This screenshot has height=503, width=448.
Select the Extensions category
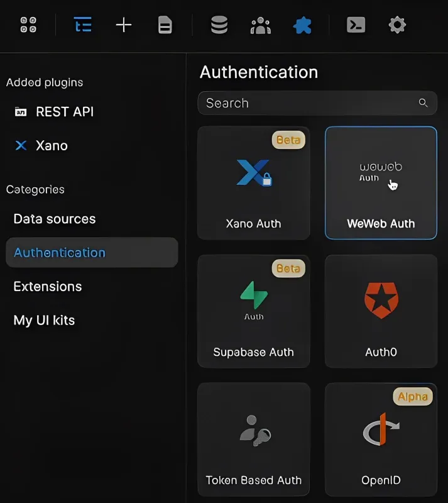click(x=48, y=286)
